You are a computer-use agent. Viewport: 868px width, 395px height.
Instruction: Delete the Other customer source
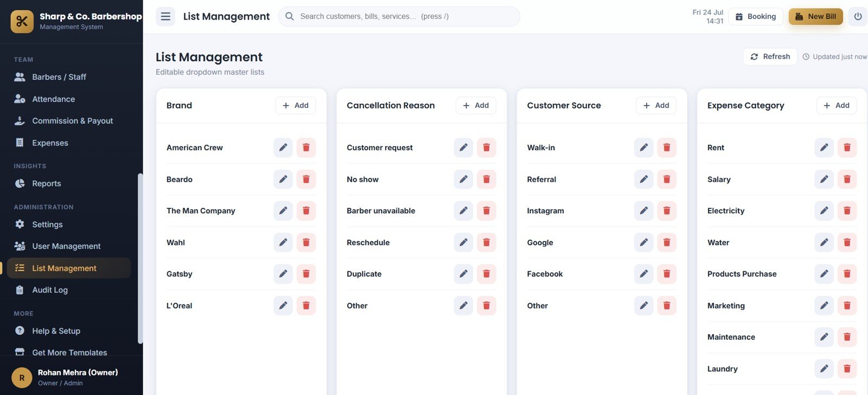tap(667, 305)
